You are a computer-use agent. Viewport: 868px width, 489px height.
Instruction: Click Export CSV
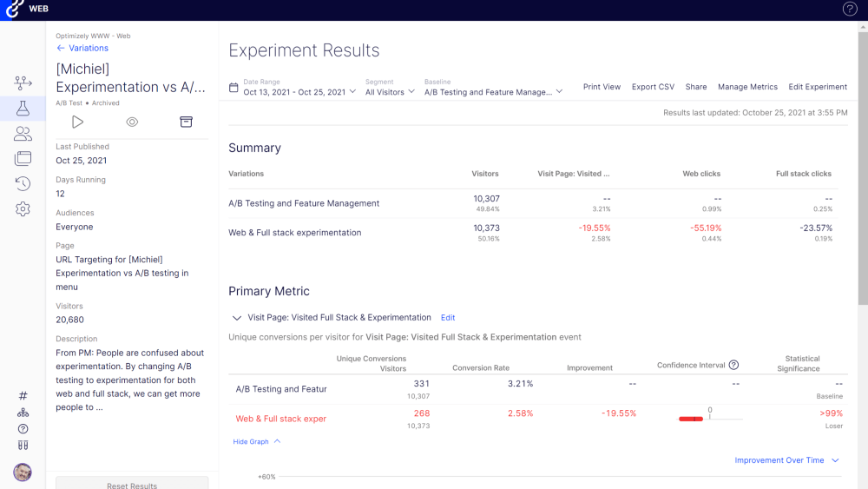coord(654,87)
